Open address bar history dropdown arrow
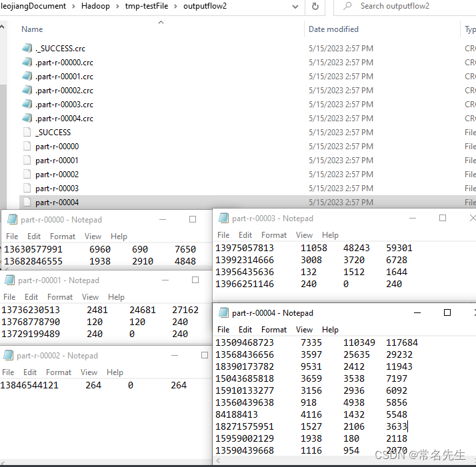Viewport: 476px width, 467px height. click(x=295, y=7)
